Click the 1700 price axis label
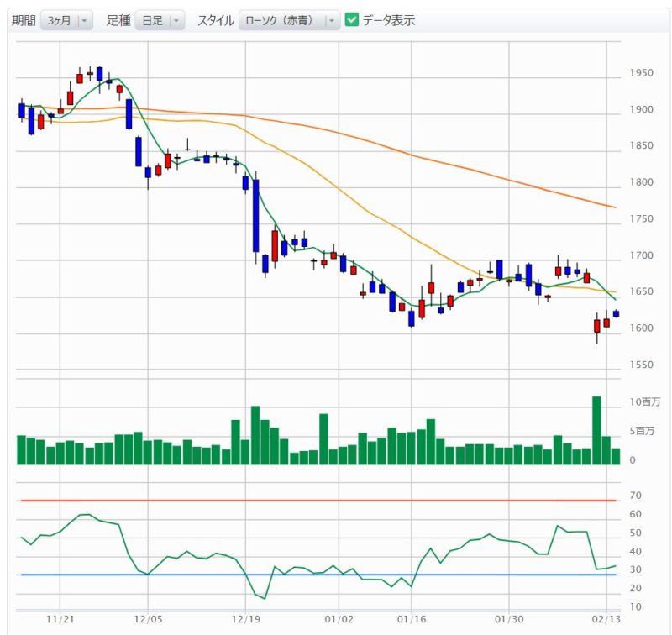672x635 pixels. [x=641, y=255]
